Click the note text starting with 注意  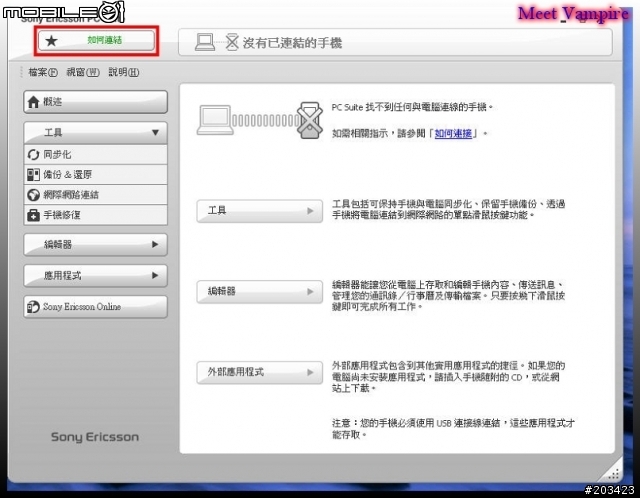click(x=453, y=429)
